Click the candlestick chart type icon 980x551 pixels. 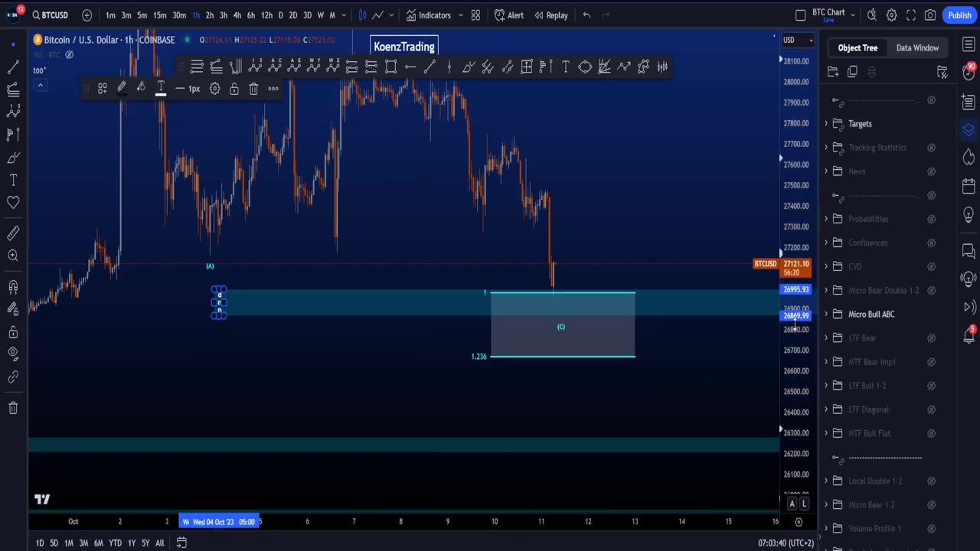363,15
